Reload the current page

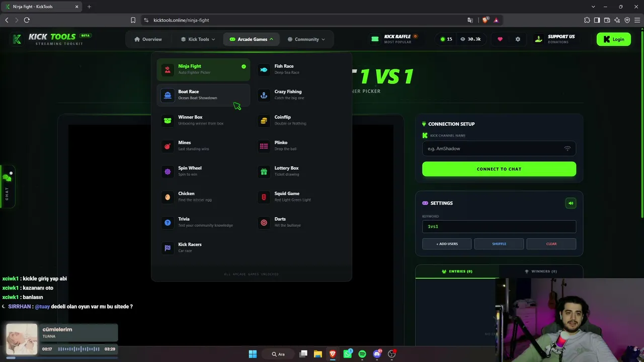(27, 20)
